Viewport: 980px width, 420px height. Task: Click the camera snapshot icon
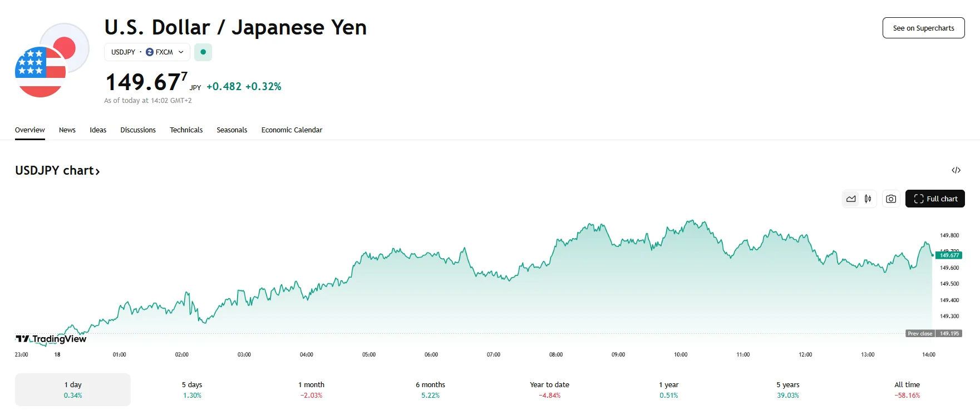pos(891,199)
